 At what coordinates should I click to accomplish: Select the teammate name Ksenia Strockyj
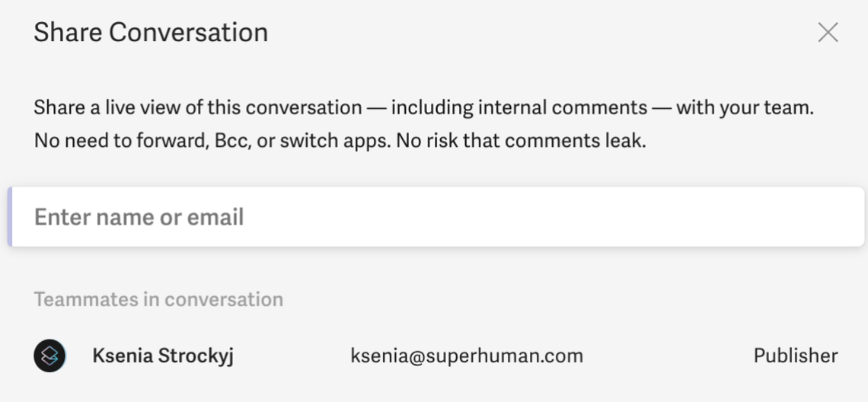point(163,356)
